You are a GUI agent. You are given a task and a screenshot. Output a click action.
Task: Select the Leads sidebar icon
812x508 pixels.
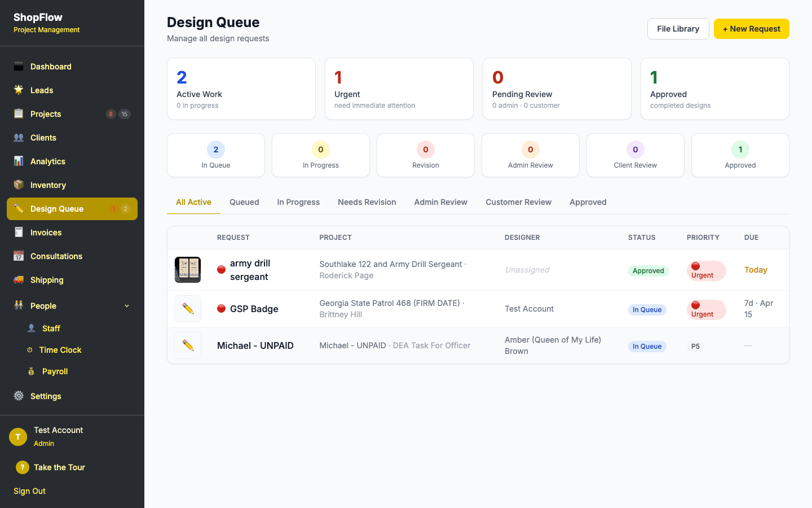(x=19, y=90)
